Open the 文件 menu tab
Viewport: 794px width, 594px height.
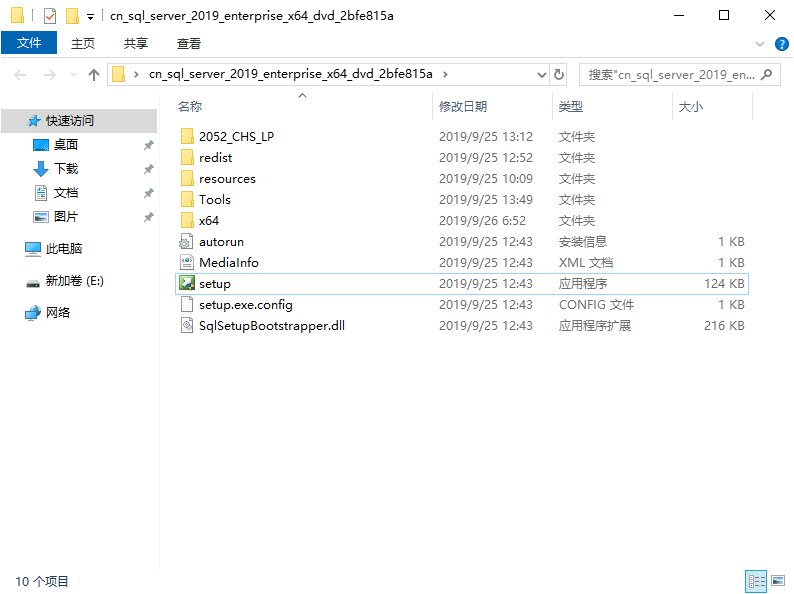pyautogui.click(x=29, y=43)
